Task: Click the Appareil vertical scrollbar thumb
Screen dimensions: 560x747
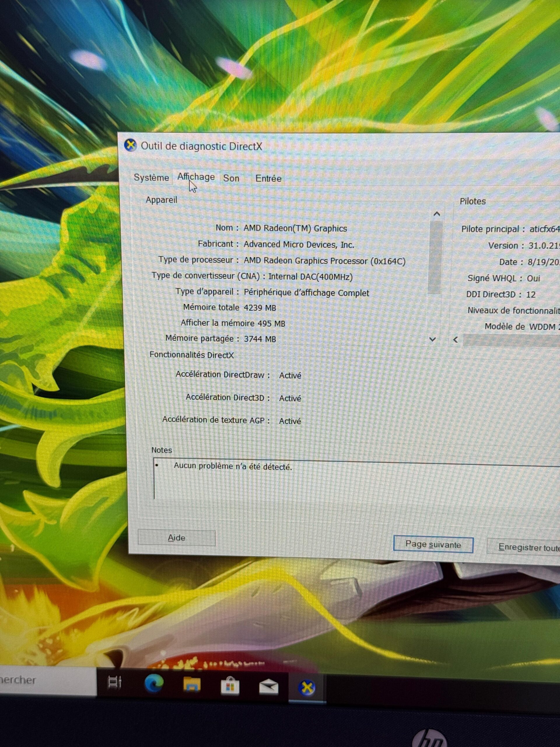Action: (x=435, y=257)
